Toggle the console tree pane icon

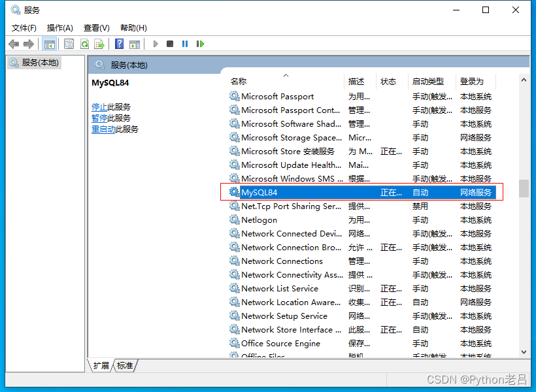point(49,44)
